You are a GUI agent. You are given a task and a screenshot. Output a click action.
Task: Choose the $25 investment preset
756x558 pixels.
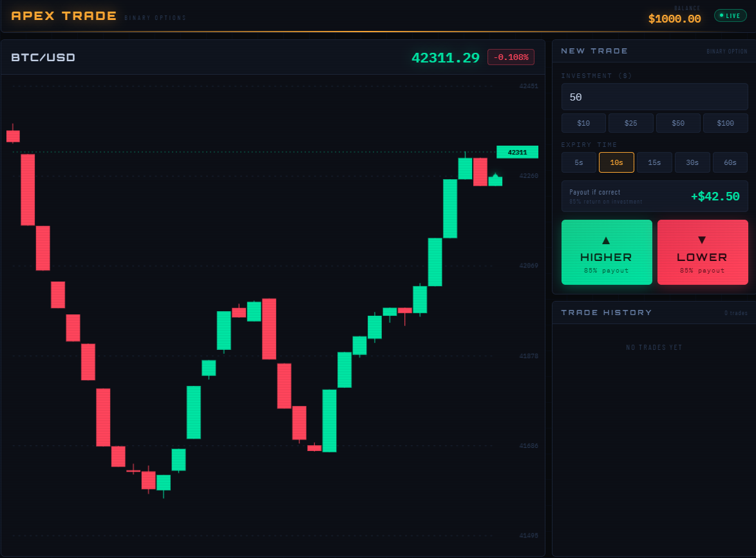630,123
